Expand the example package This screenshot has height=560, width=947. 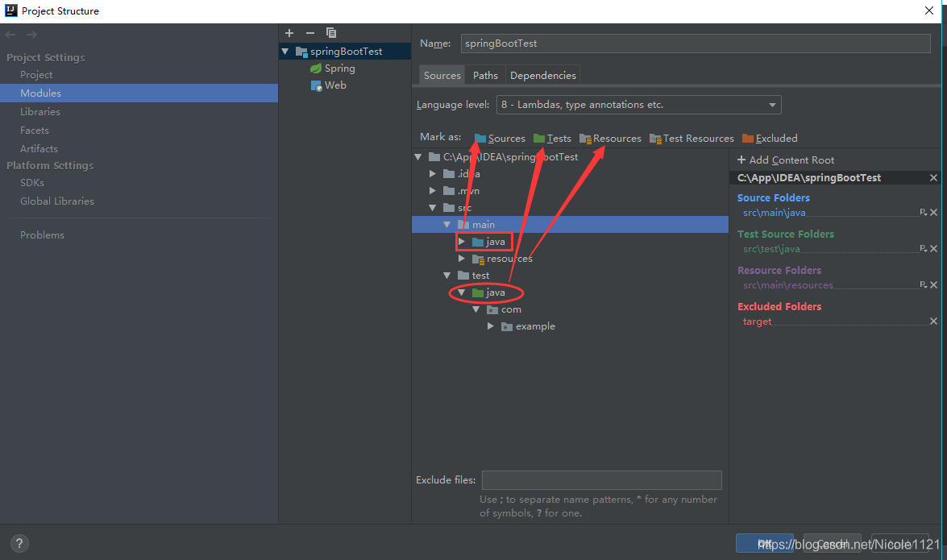tap(490, 326)
